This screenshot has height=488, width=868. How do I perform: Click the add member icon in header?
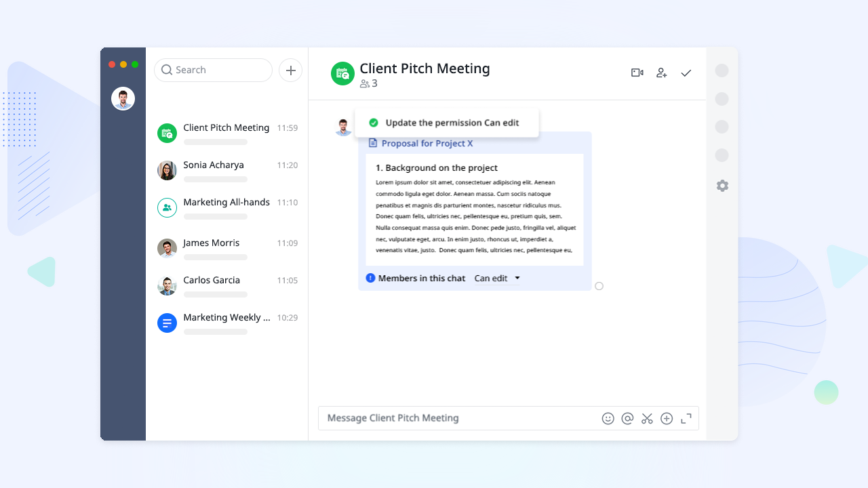[661, 73]
